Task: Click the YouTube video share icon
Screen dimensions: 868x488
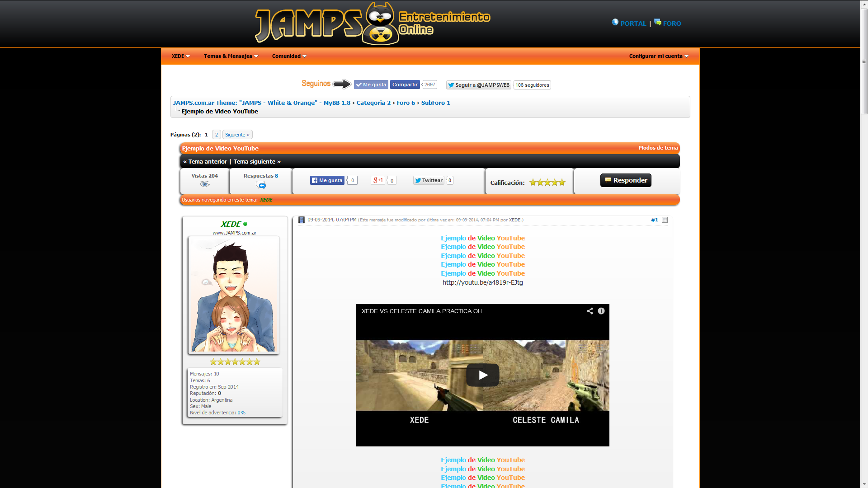Action: click(x=590, y=311)
